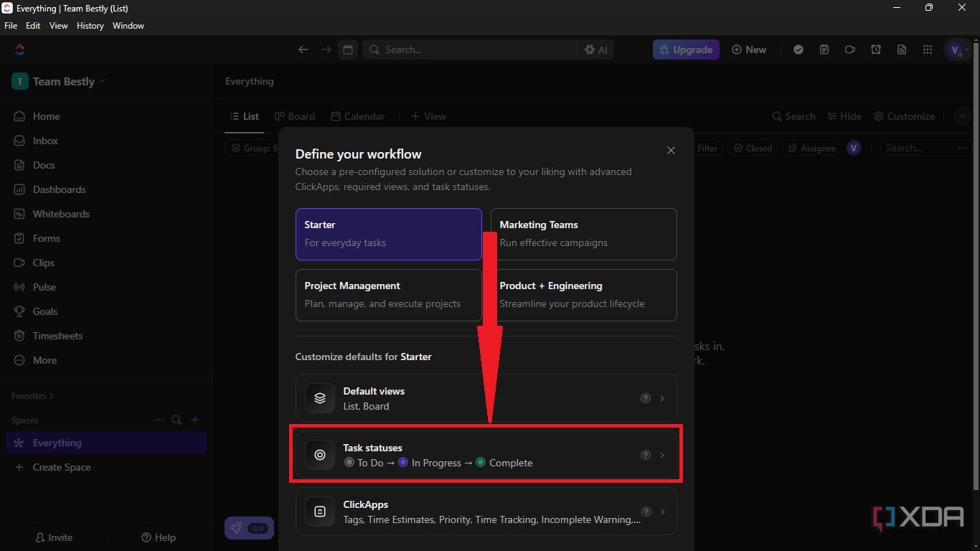Collapse the view header chevron
This screenshot has width=980, height=551.
(963, 116)
